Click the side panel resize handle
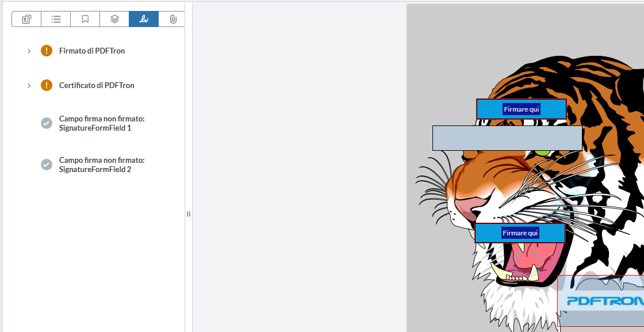 [189, 214]
